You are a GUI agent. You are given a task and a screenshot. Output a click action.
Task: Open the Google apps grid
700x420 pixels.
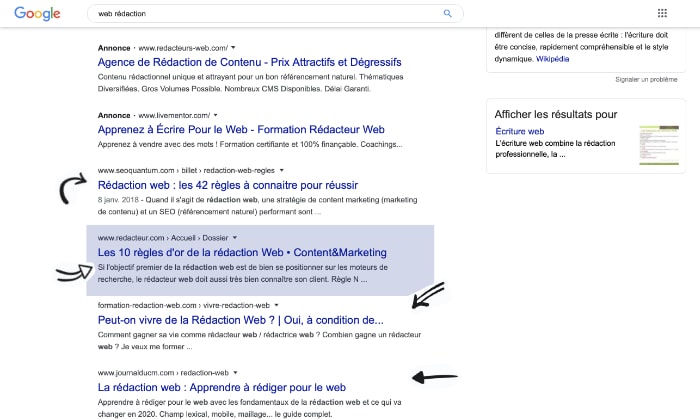pos(662,14)
